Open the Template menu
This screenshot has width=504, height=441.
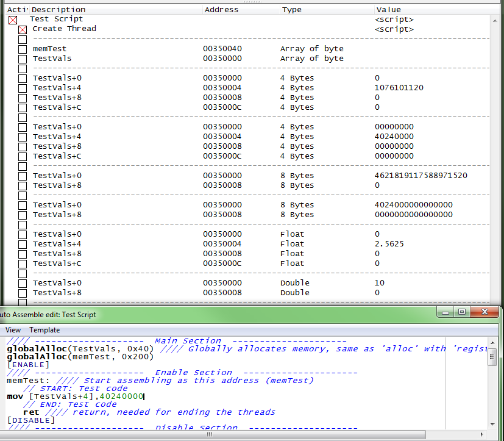click(44, 330)
